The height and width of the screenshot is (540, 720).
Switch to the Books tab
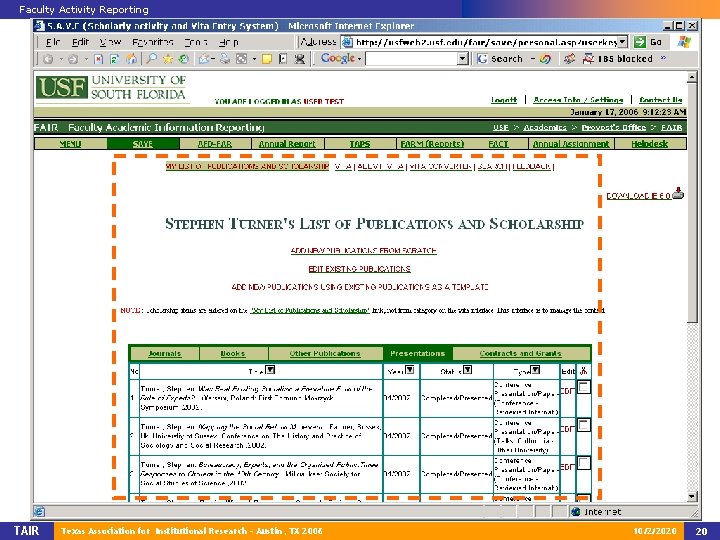[x=233, y=354]
